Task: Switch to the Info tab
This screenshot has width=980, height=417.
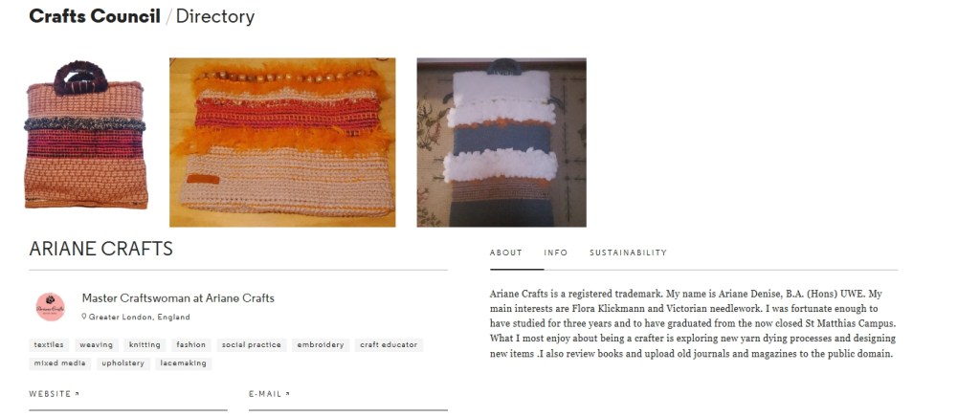Action: tap(556, 252)
